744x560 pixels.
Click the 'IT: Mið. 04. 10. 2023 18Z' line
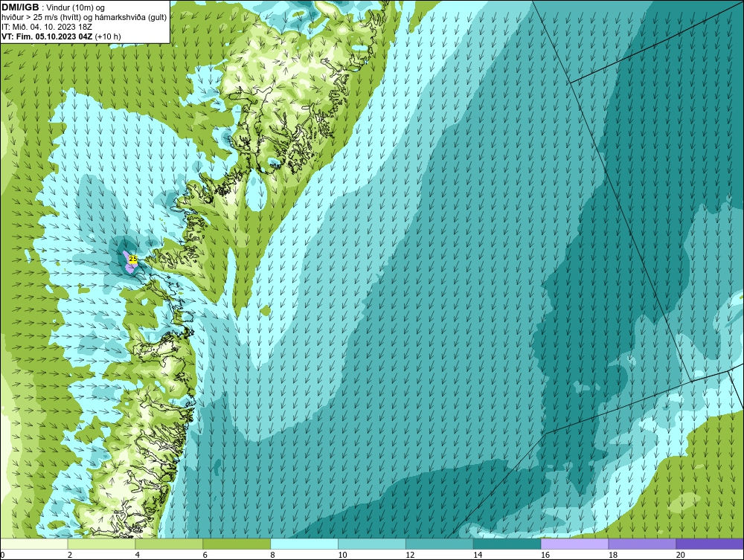pos(46,27)
